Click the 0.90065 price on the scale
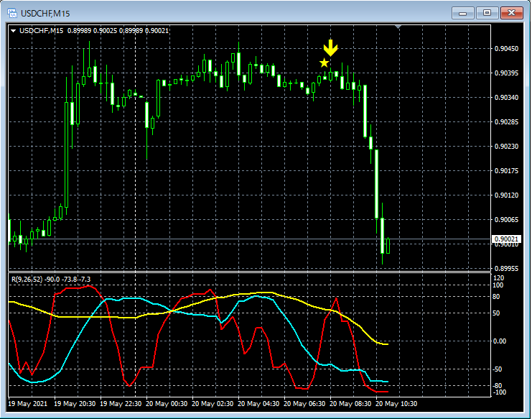The height and width of the screenshot is (419, 532). pyautogui.click(x=506, y=220)
